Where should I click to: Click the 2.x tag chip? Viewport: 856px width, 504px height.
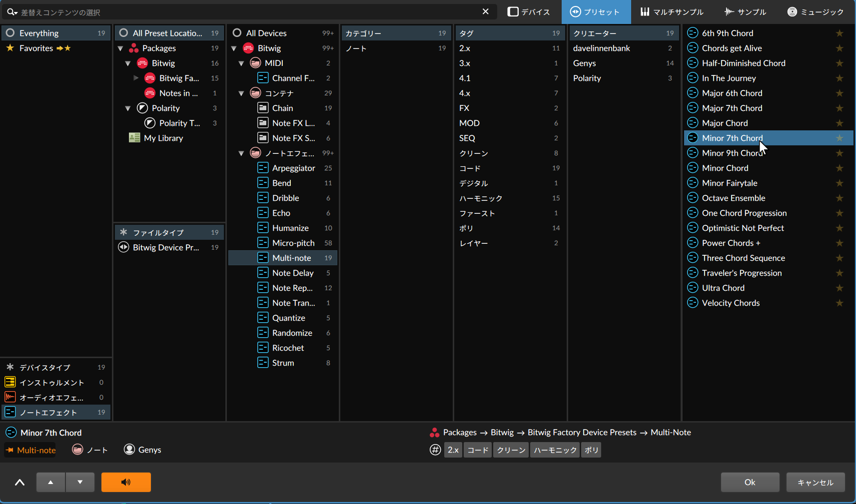(453, 450)
